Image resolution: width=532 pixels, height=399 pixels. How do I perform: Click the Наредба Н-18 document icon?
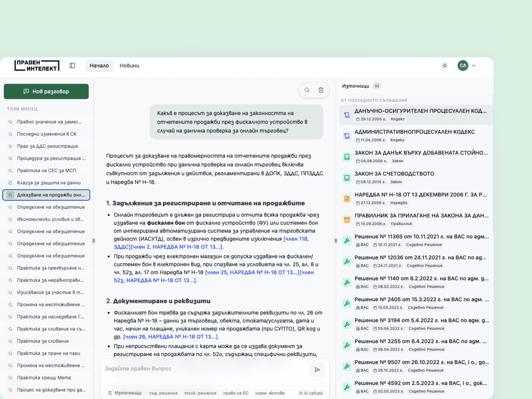[347, 199]
